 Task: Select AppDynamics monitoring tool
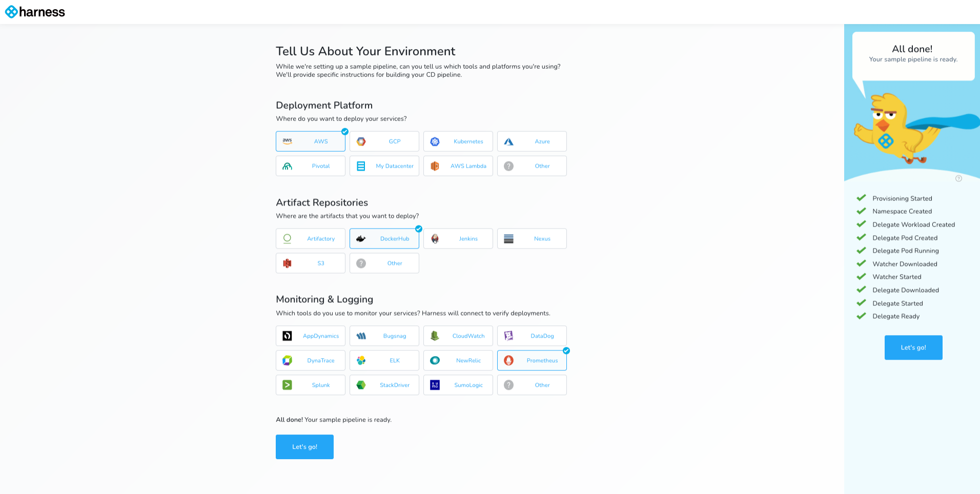pyautogui.click(x=311, y=336)
